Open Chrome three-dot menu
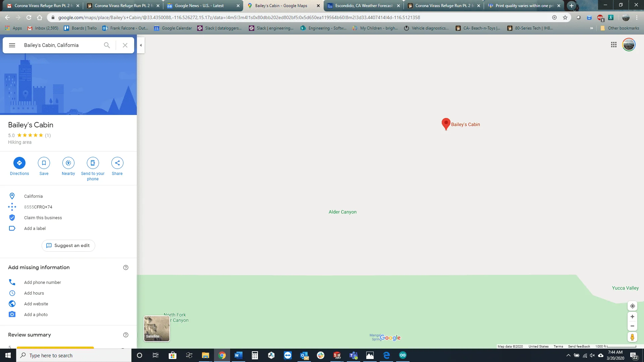The image size is (644, 362). click(x=637, y=17)
